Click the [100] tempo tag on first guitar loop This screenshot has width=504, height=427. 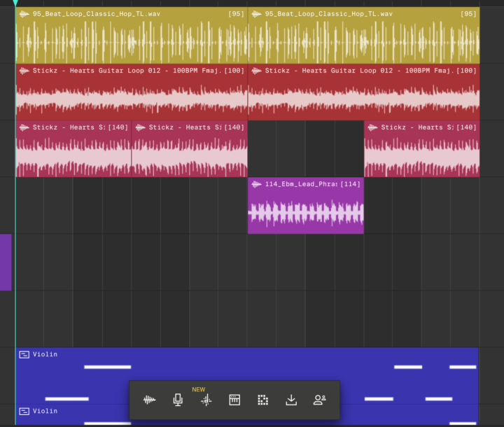[x=234, y=71]
